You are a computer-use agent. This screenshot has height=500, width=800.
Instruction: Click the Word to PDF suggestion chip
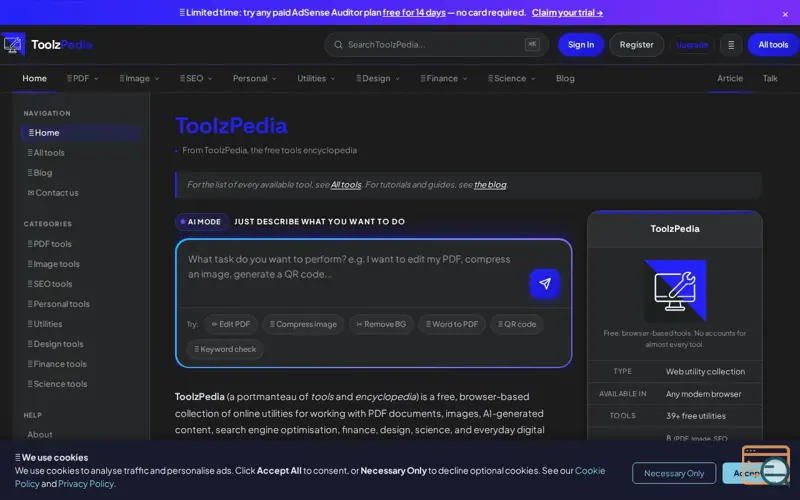tap(452, 324)
